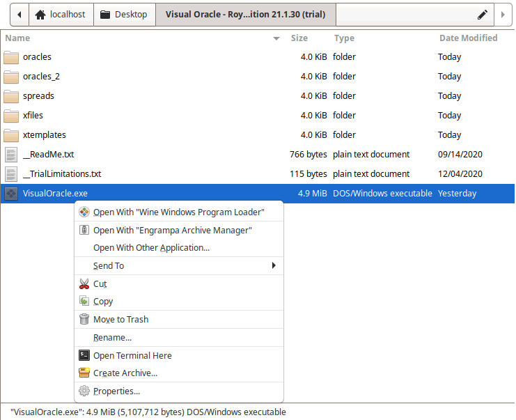
Task: Click the Name column sort arrow
Action: 276,38
